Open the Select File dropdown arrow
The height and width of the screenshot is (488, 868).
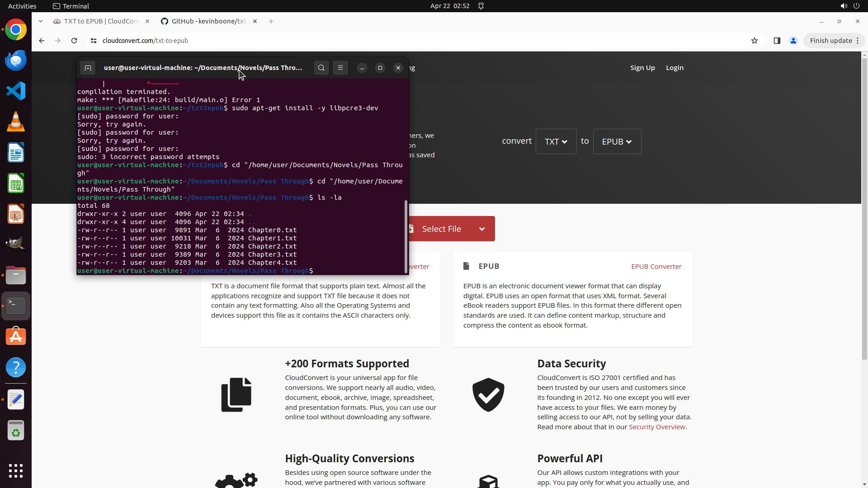(x=482, y=229)
